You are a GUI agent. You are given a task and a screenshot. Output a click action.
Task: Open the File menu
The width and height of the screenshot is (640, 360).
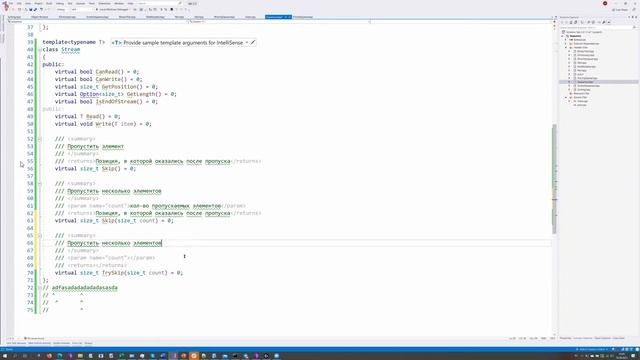11,3
